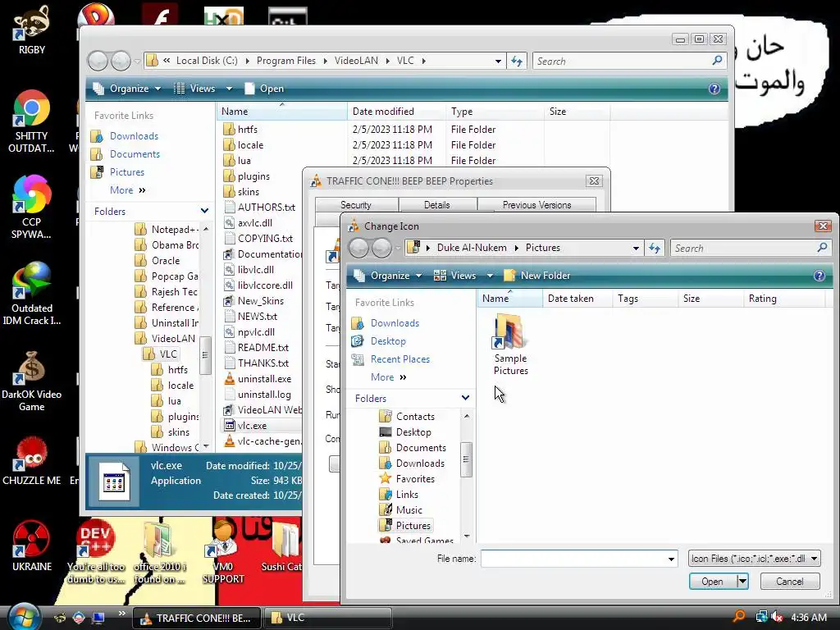Click Cancel in Change Icon dialog

pos(790,582)
